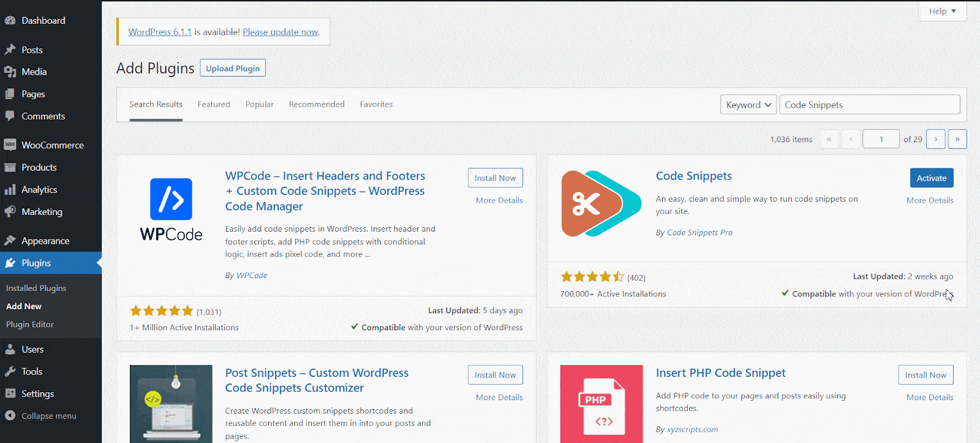Viewport: 980px width, 443px height.
Task: Click the Posts pushpin icon
Action: click(x=10, y=50)
